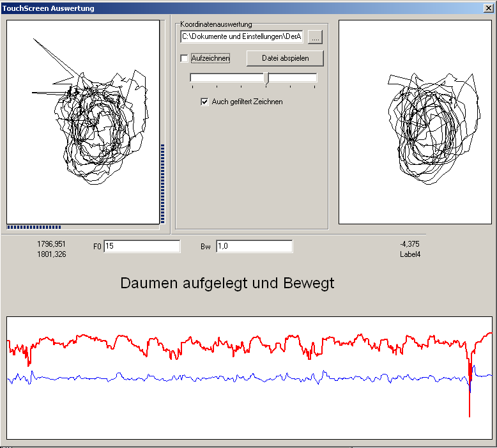Click the value 1796,951
Viewport: 497px width, 448px height.
coord(51,244)
